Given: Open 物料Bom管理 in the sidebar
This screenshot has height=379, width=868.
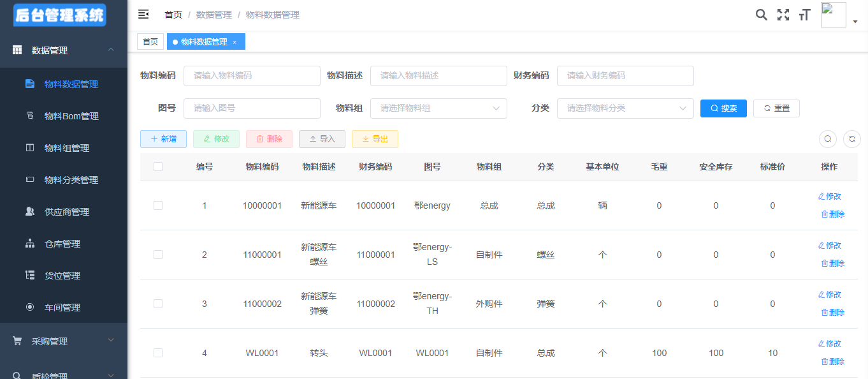Looking at the screenshot, I should tap(64, 116).
